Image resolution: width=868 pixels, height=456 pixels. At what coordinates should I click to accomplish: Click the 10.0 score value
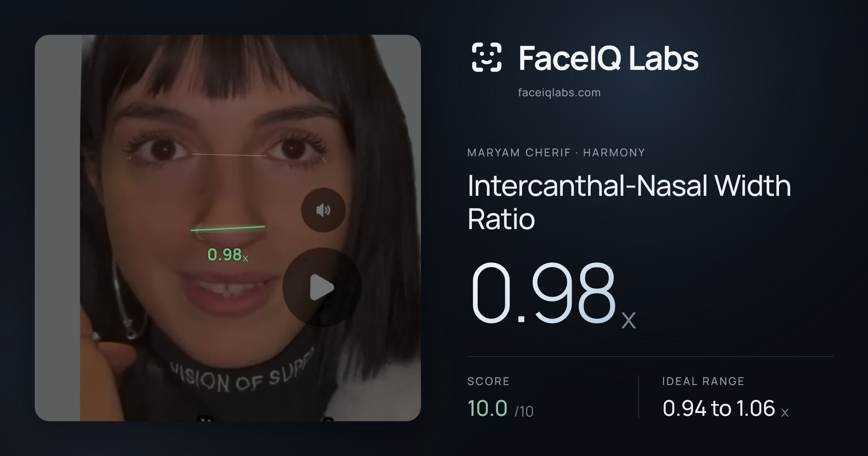click(x=488, y=408)
